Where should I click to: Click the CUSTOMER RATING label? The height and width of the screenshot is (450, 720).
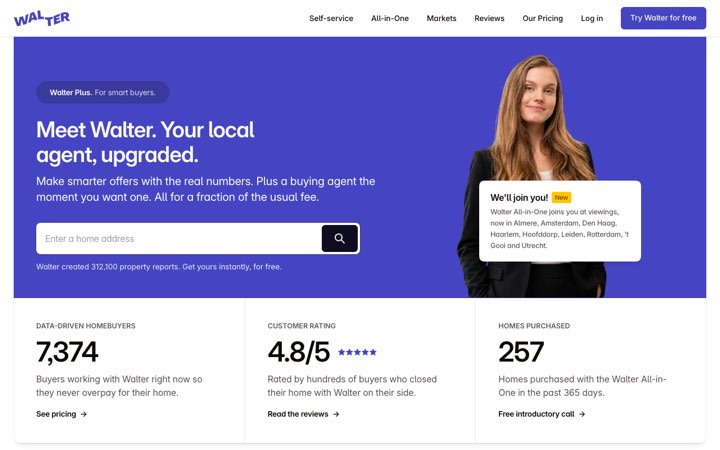pos(301,326)
